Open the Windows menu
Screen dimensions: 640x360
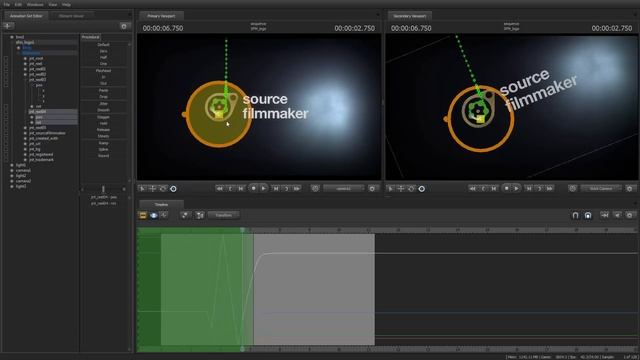pyautogui.click(x=35, y=4)
